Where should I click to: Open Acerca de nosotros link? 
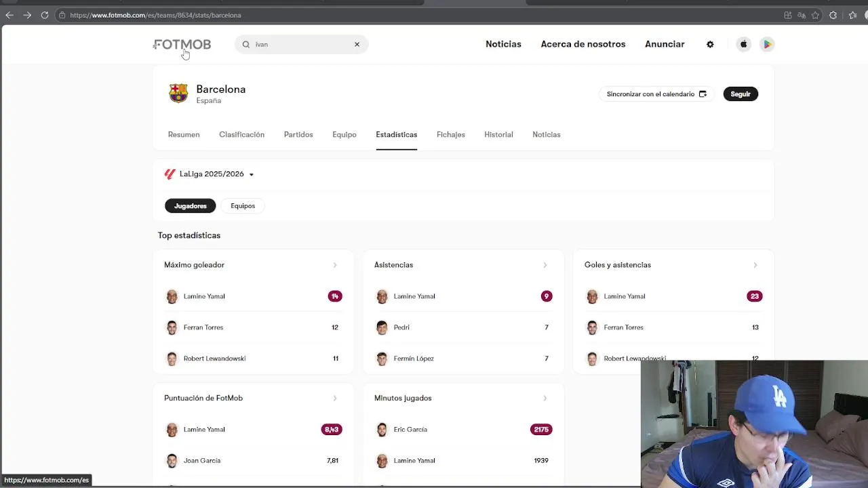pos(583,44)
